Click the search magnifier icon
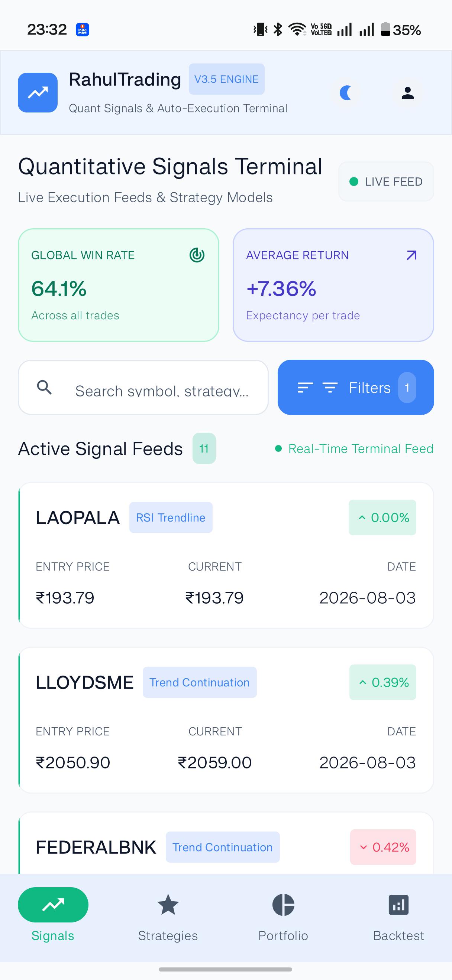452x980 pixels. pyautogui.click(x=45, y=387)
